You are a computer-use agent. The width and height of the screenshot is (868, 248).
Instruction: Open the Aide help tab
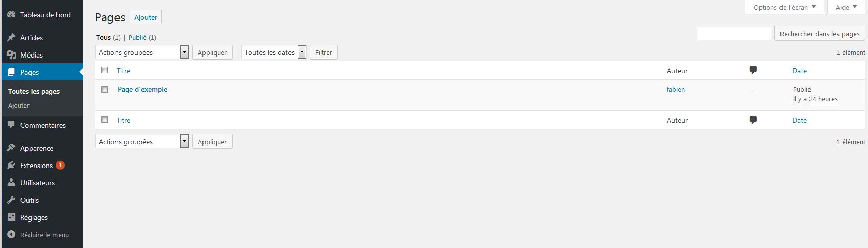pyautogui.click(x=846, y=7)
